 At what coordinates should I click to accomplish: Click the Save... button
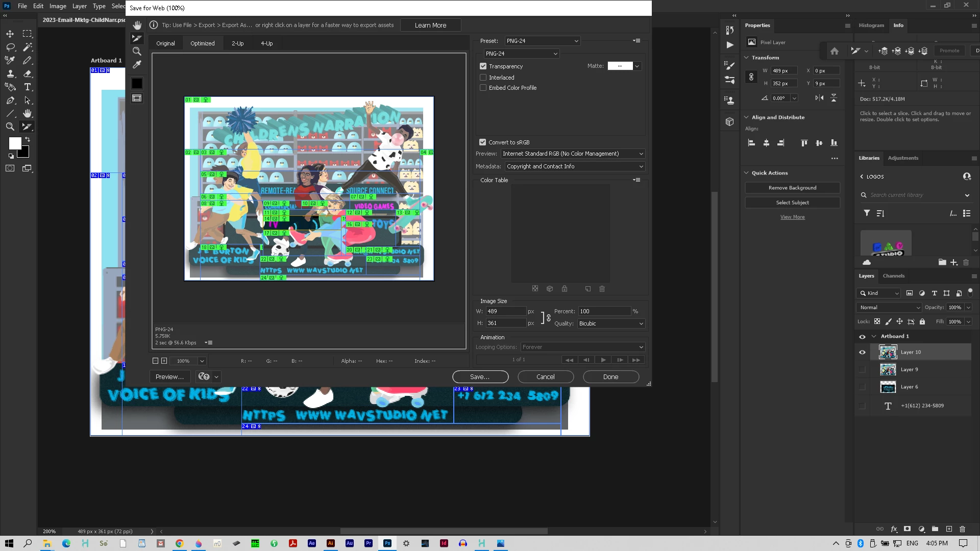coord(480,377)
